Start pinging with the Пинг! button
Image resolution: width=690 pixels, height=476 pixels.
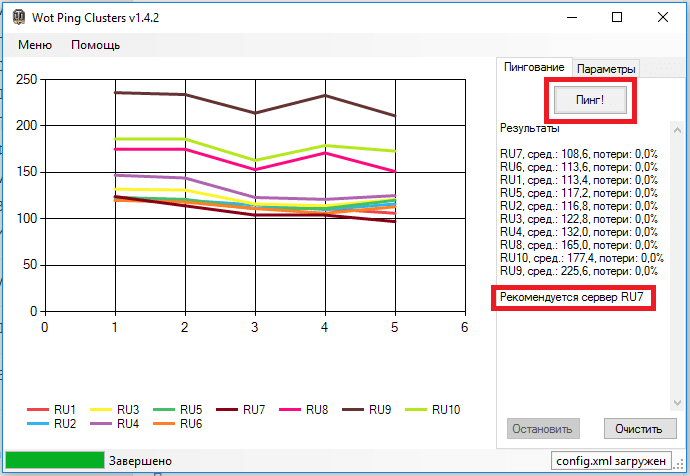pos(590,100)
